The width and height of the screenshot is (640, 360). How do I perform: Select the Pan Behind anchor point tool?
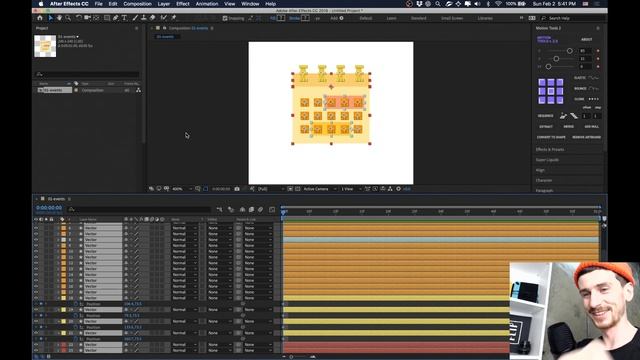97,18
